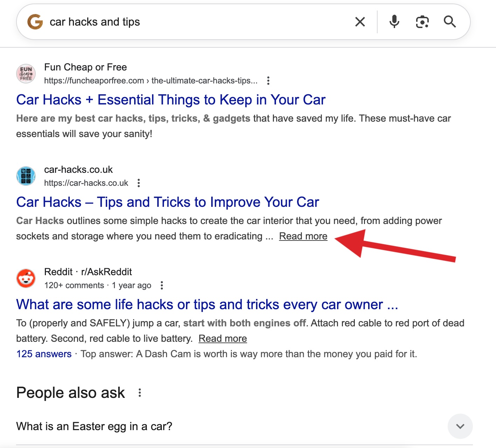Click the Reddit logo icon
Image resolution: width=496 pixels, height=448 pixels.
pos(26,278)
